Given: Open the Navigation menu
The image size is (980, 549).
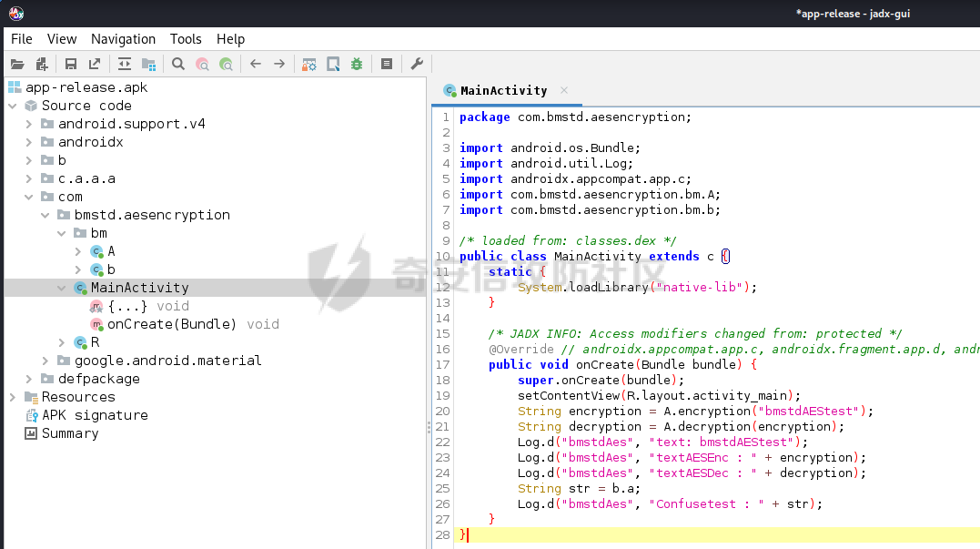Looking at the screenshot, I should tap(123, 39).
